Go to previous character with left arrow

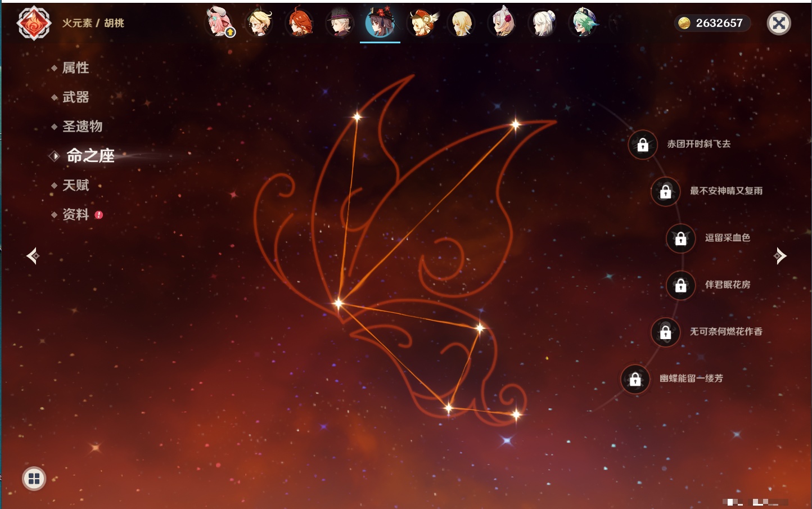click(33, 256)
